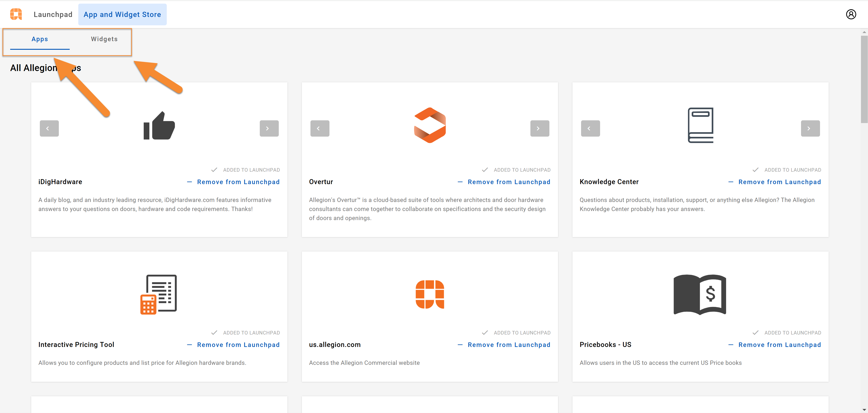Click the Knowledge Center app title
The image size is (868, 413).
click(x=609, y=182)
